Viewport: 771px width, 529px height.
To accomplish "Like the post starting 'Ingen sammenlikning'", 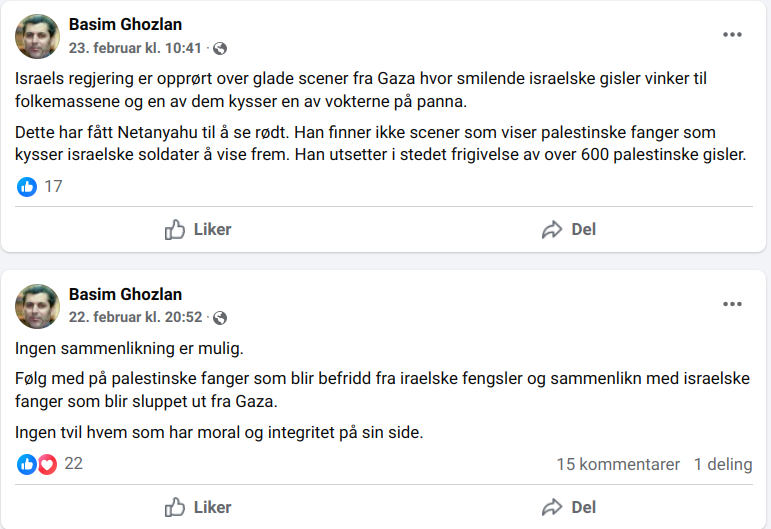I will point(198,507).
